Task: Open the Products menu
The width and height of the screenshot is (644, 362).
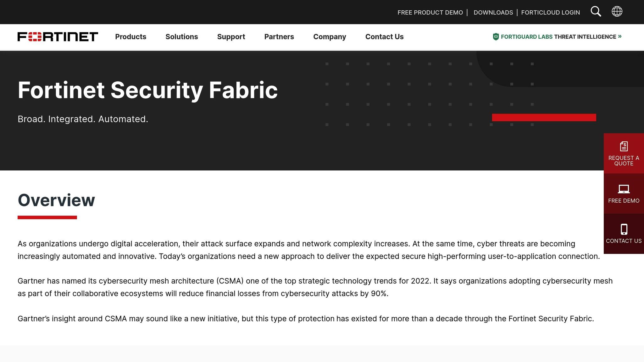Action: [130, 37]
